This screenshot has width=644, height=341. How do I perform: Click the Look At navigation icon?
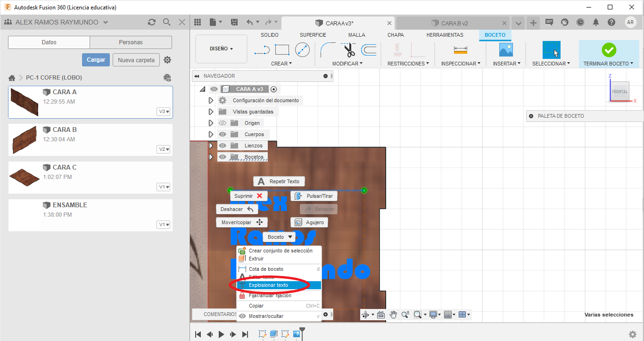[x=381, y=315]
